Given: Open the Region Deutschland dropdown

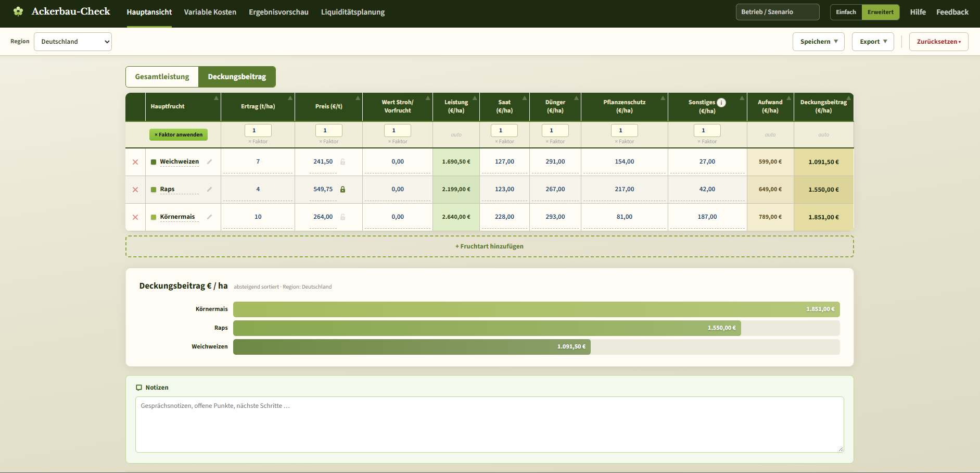Looking at the screenshot, I should coord(73,42).
